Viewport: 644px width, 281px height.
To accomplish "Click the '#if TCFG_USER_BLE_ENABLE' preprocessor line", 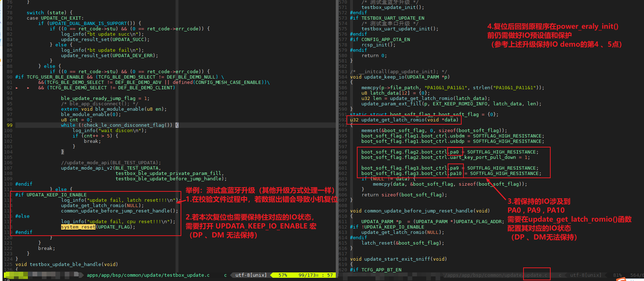I will pos(119,77).
